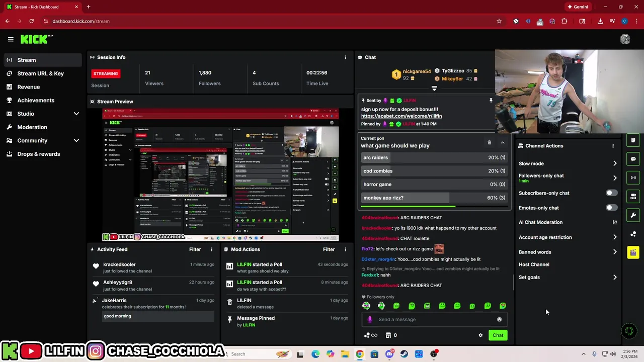Open the acebet.com pinned link
Viewport: 644px width, 362px height.
401,116
